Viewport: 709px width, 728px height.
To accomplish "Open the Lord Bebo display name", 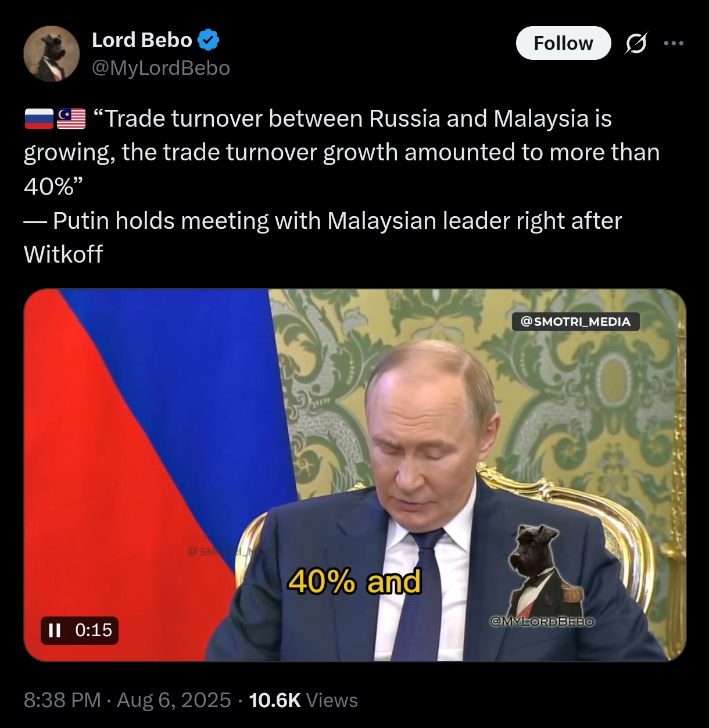I will (142, 40).
